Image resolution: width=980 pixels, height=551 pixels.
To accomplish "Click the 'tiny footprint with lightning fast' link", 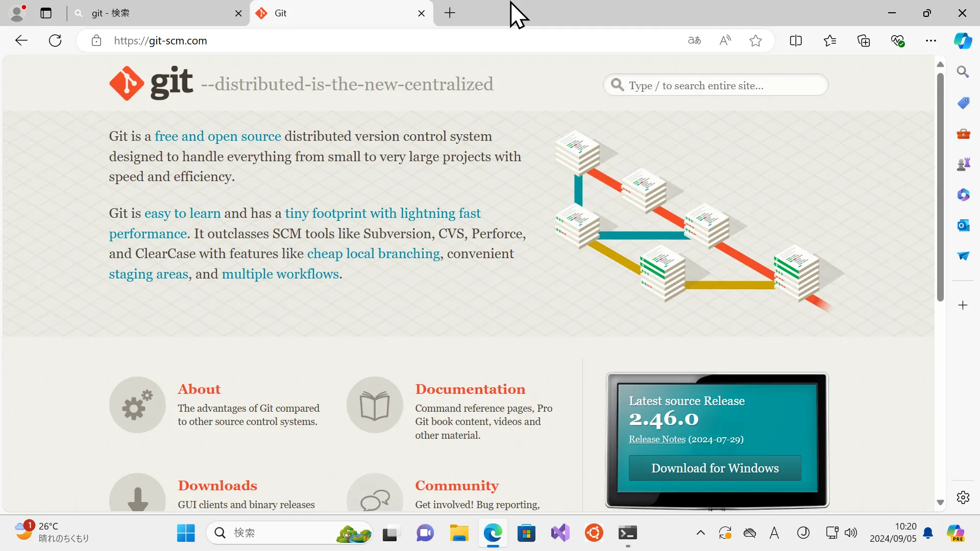I will [x=383, y=213].
